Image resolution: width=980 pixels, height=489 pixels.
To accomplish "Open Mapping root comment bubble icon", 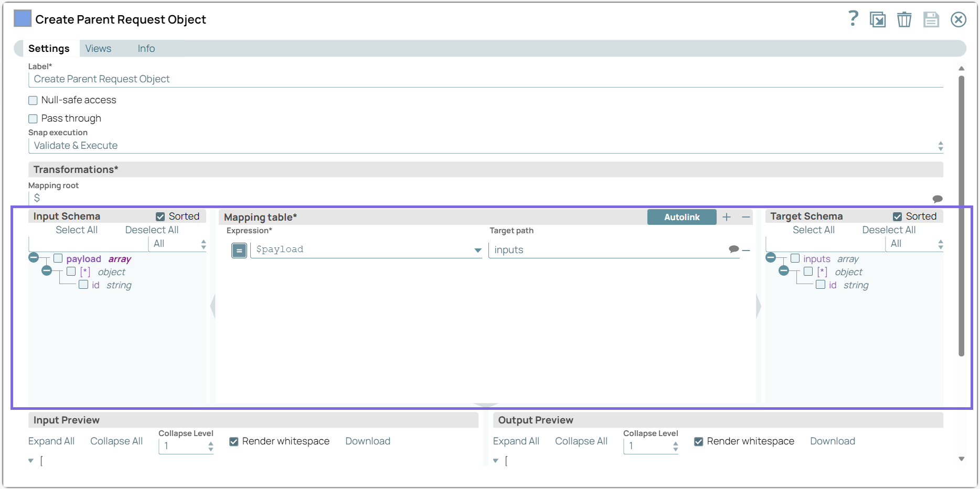I will point(938,199).
